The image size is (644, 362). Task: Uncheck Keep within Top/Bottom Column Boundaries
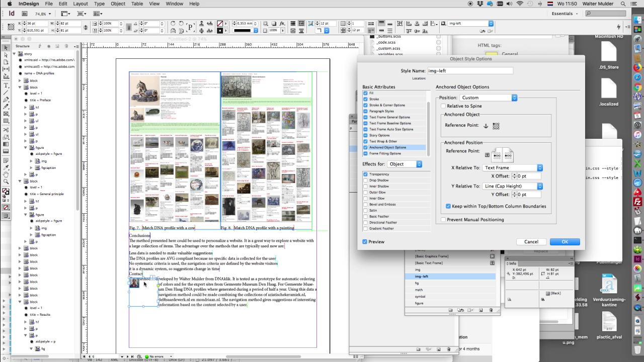coord(448,206)
